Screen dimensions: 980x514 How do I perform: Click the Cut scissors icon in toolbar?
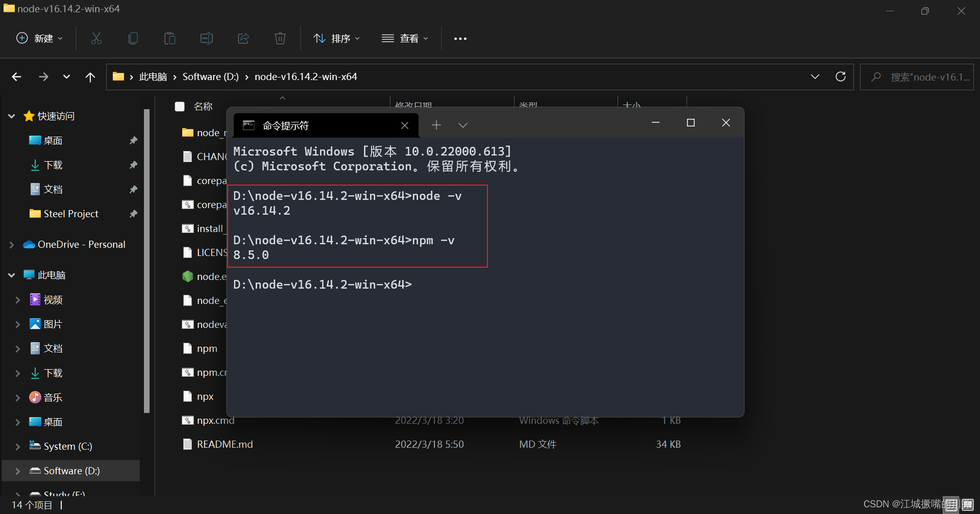tap(96, 38)
